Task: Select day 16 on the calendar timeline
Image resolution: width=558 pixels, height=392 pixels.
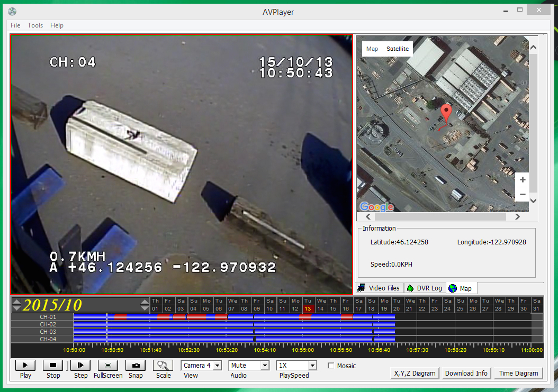Action: [346, 308]
